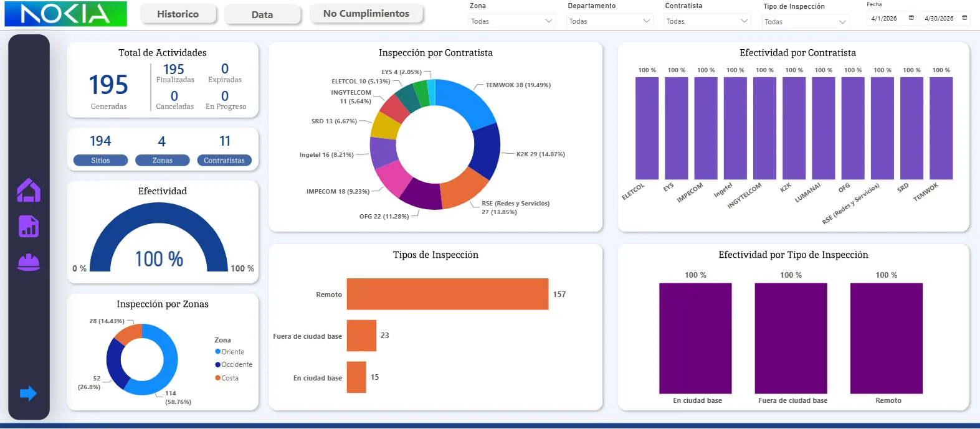Viewport: 980px width, 429px height.
Task: Go to the Historico page
Action: pyautogui.click(x=178, y=14)
